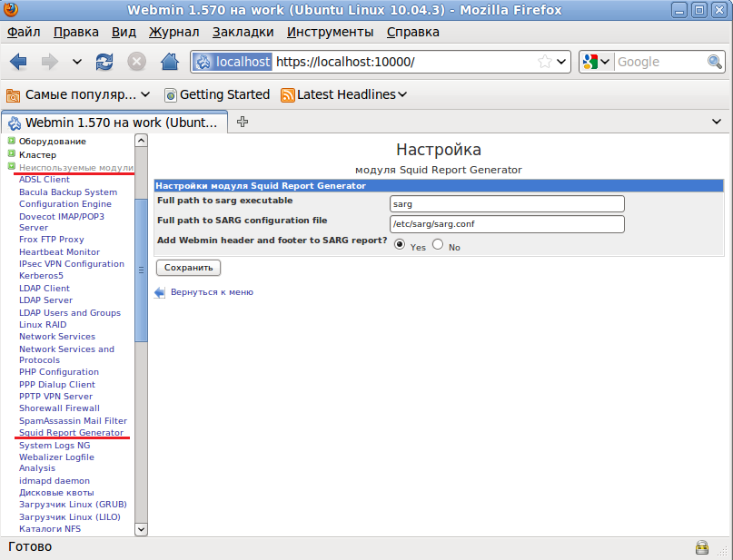Go to the Home page icon
The image size is (733, 560).
click(x=169, y=62)
